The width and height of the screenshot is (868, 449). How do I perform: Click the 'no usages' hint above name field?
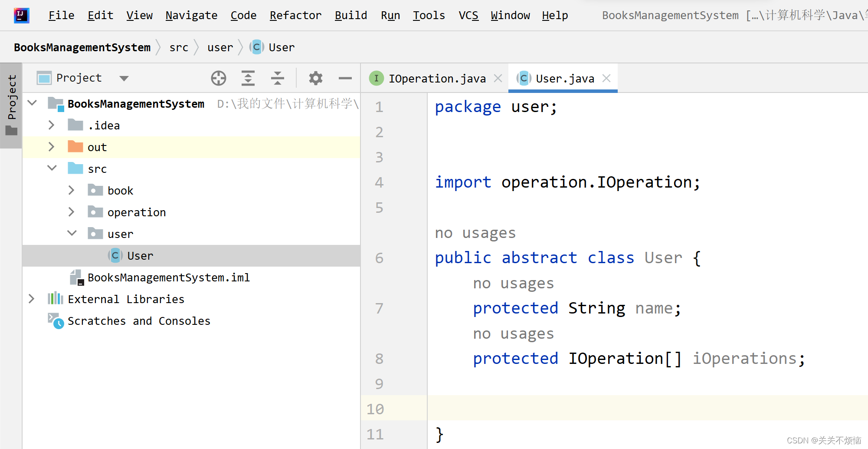[x=514, y=284]
